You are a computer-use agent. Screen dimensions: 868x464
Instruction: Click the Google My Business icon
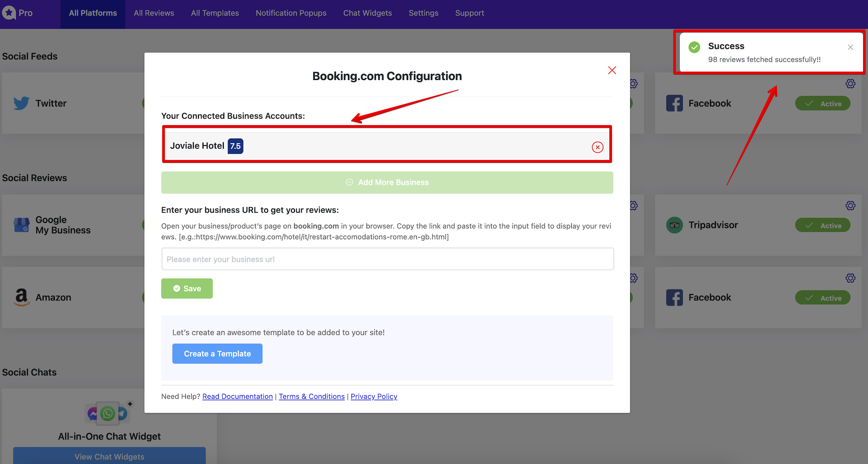tap(21, 225)
